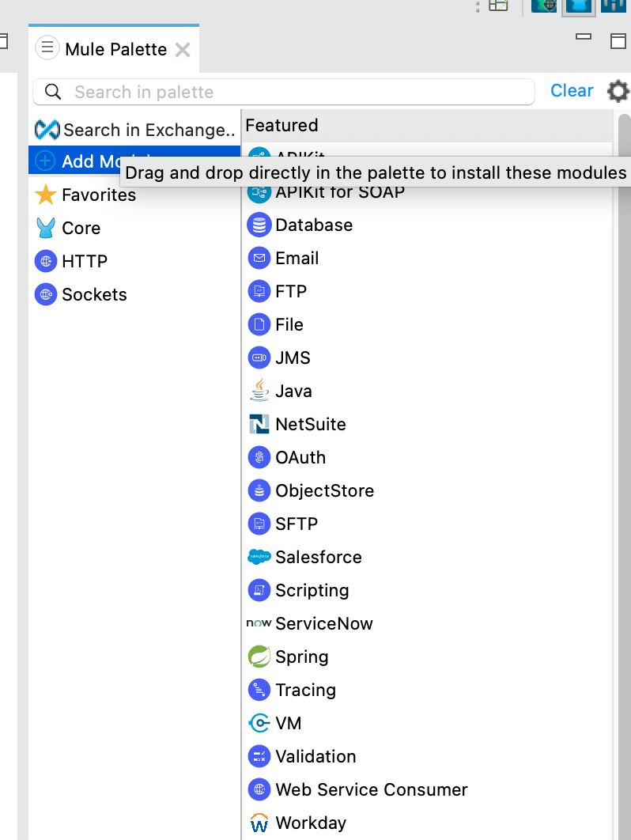Open the Mule Palette view menu
Screen dimensions: 631x840
[x=47, y=48]
